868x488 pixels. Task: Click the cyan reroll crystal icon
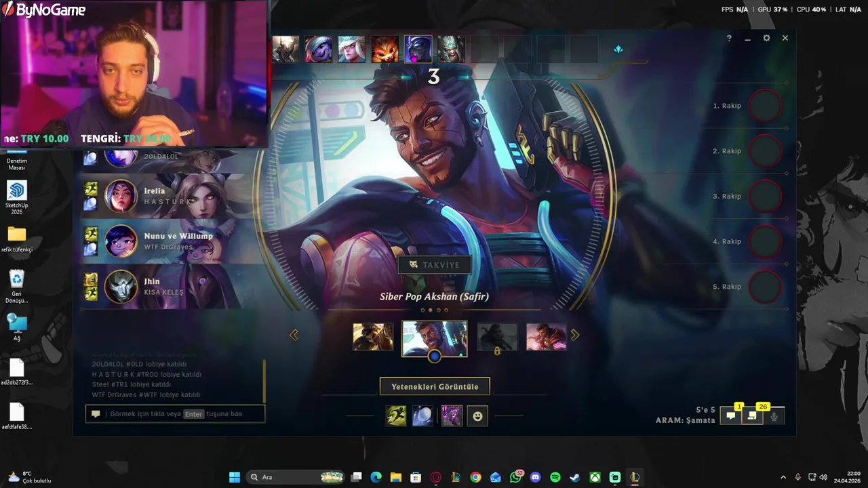click(618, 49)
